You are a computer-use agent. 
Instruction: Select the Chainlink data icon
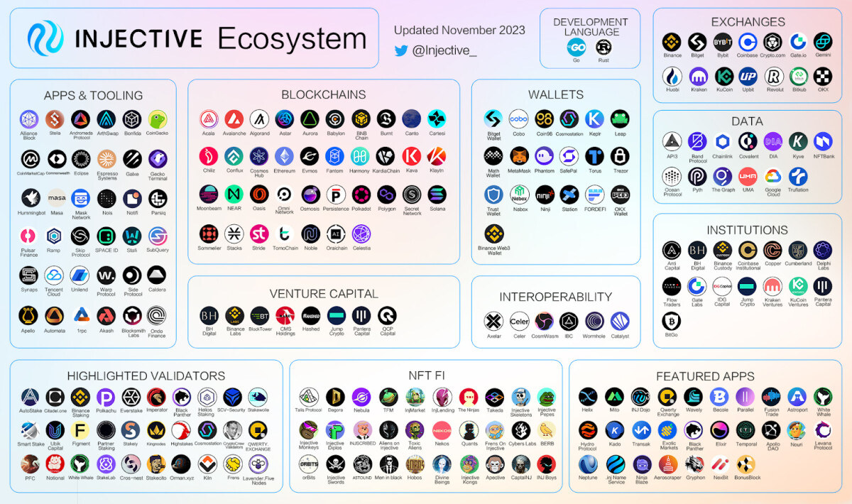pos(723,141)
